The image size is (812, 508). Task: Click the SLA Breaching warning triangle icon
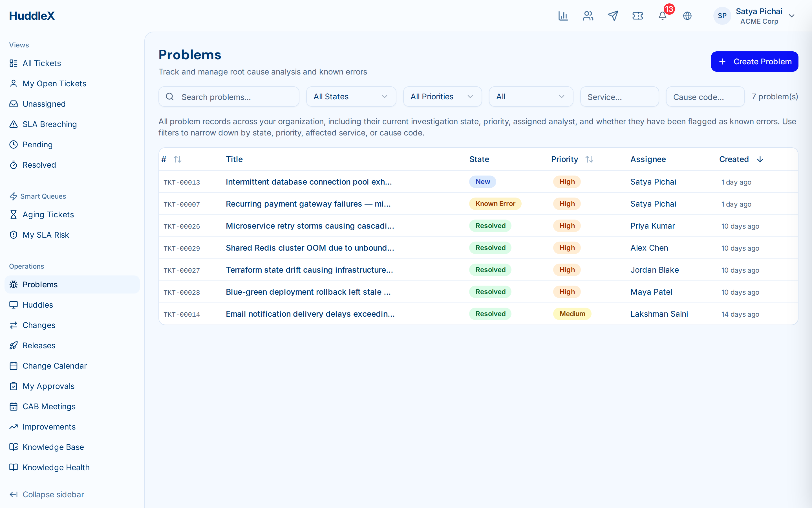pos(14,124)
